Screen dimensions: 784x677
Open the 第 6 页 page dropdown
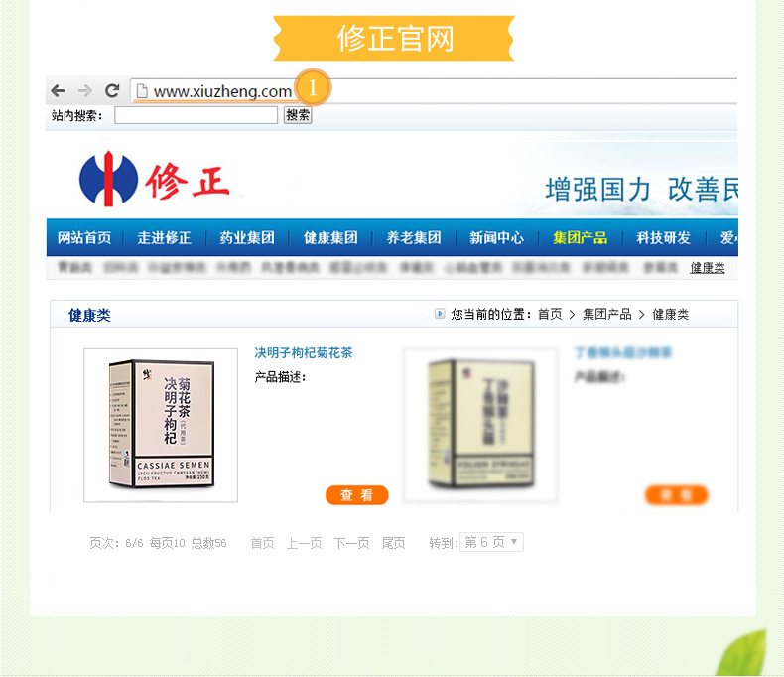pos(491,542)
